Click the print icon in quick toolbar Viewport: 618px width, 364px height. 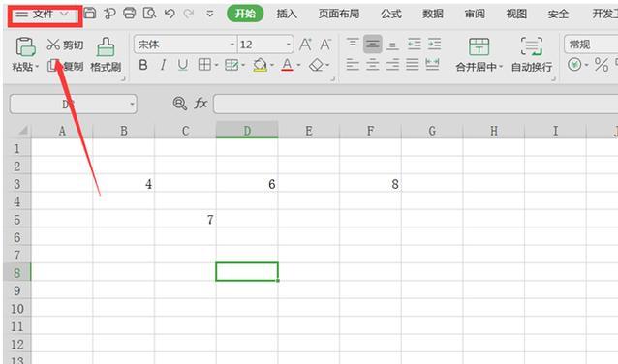tap(129, 14)
